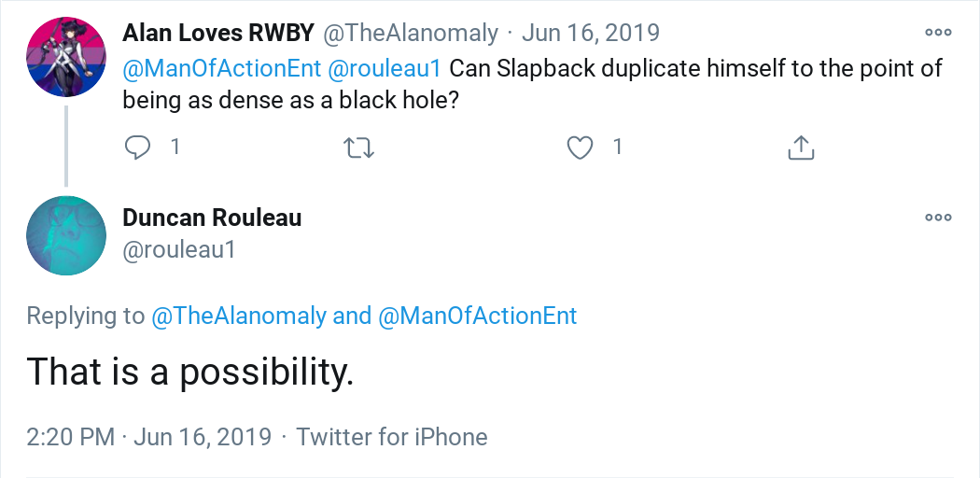Viewport: 980px width, 478px height.
Task: Click the reply icon on Alan's tweet
Action: click(138, 147)
